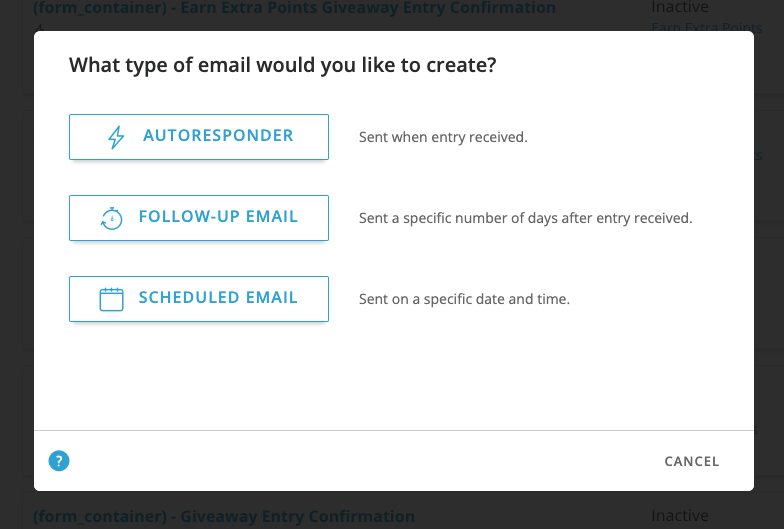Click the divider line above the CANCEL footer

click(x=394, y=431)
